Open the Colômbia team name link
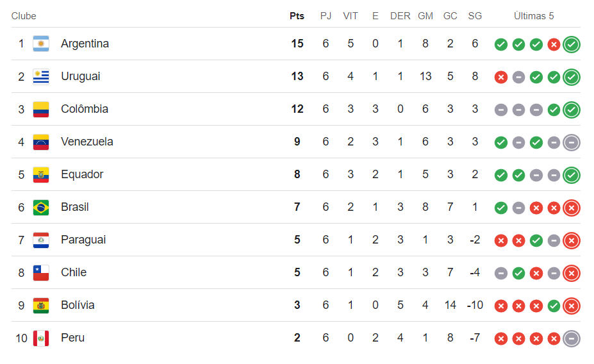 85,109
